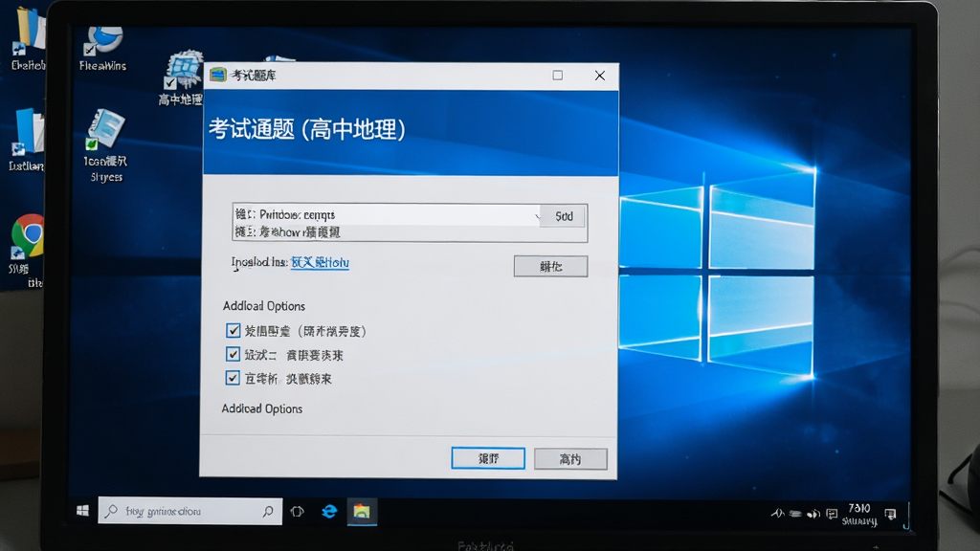Launch Microsoft Edge from the taskbar
980x551 pixels.
pyautogui.click(x=329, y=512)
